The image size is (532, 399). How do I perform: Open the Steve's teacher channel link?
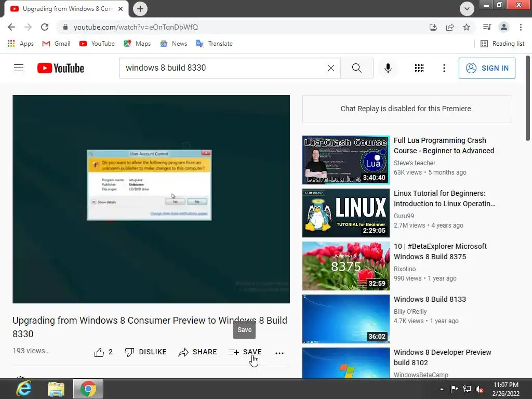click(414, 163)
